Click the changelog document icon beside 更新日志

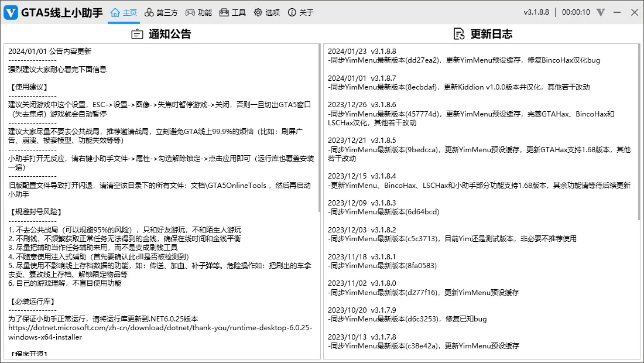pos(459,34)
